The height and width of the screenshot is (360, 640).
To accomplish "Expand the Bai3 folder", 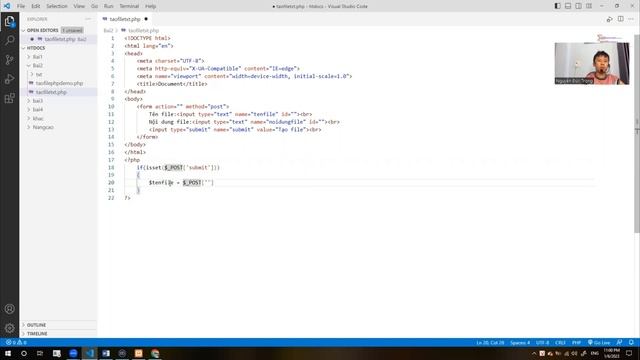I will point(37,101).
